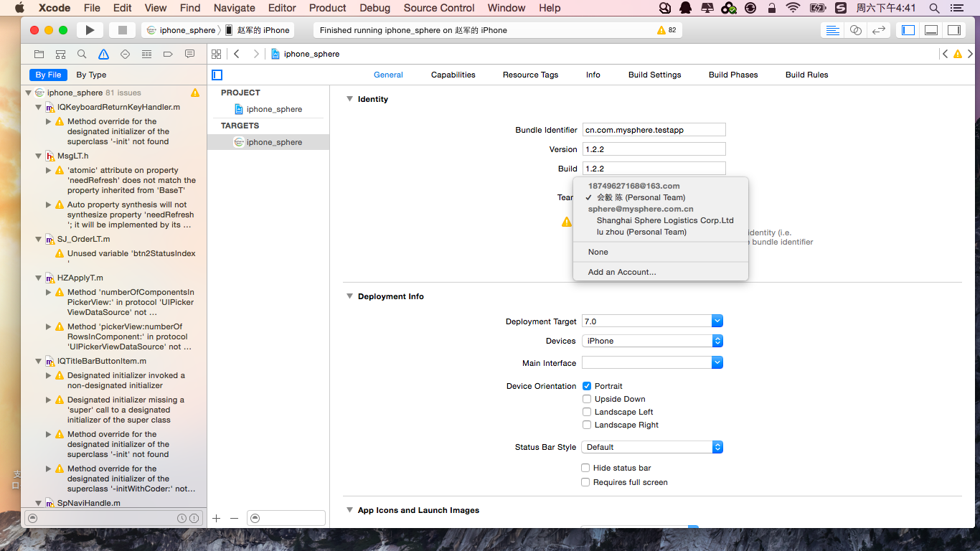Add a new target with plus button
This screenshot has width=980, height=551.
(x=217, y=518)
